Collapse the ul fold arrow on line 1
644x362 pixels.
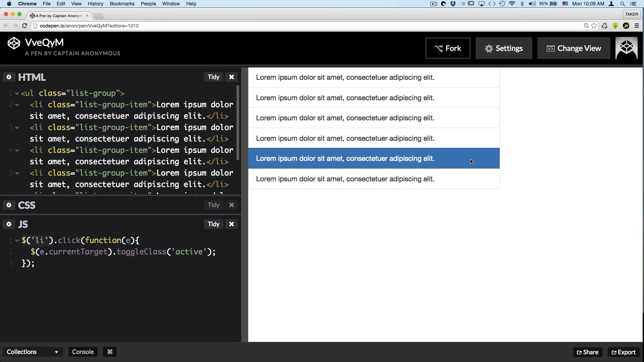pos(17,94)
